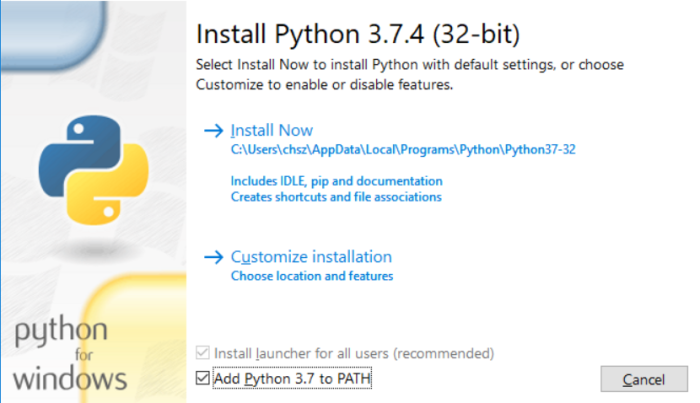Click the blue and yellow Python logo
The image size is (700, 403).
click(94, 170)
